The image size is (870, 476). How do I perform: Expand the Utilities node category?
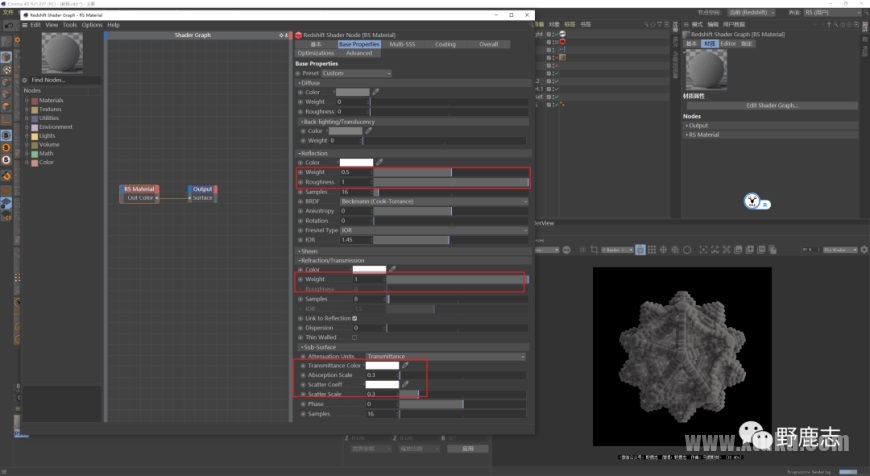coord(27,118)
